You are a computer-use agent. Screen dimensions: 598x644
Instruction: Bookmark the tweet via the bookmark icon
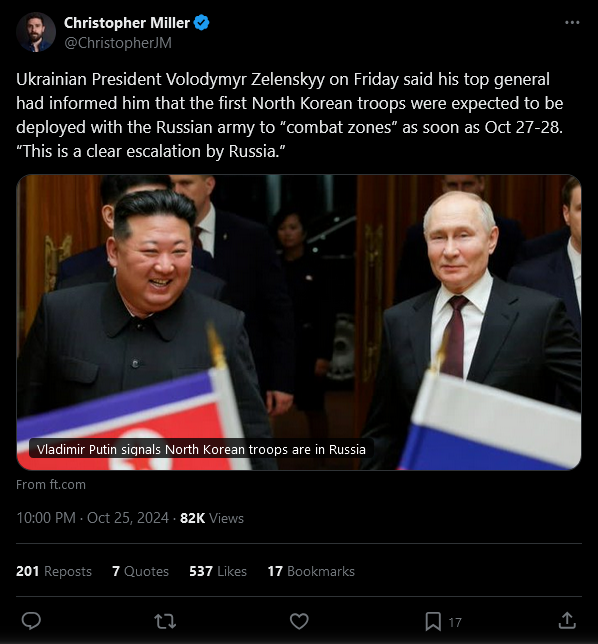pos(433,621)
